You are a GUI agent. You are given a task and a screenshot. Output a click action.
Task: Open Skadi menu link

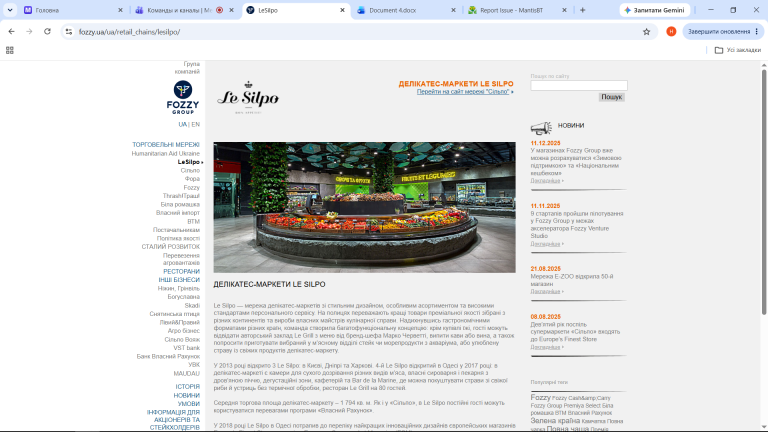coord(192,306)
